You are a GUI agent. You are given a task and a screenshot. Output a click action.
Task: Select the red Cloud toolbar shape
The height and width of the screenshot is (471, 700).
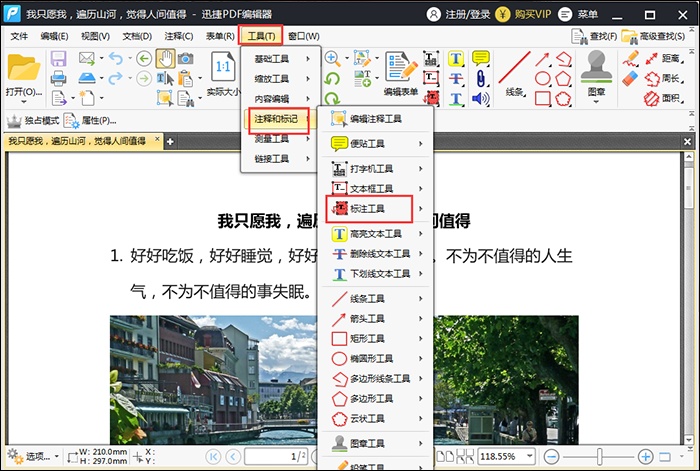pyautogui.click(x=563, y=99)
